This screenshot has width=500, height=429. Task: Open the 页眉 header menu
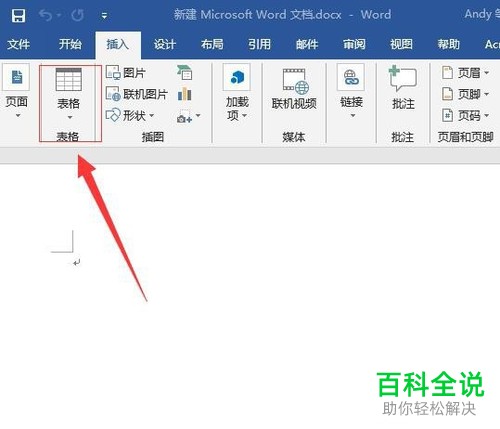tap(465, 72)
